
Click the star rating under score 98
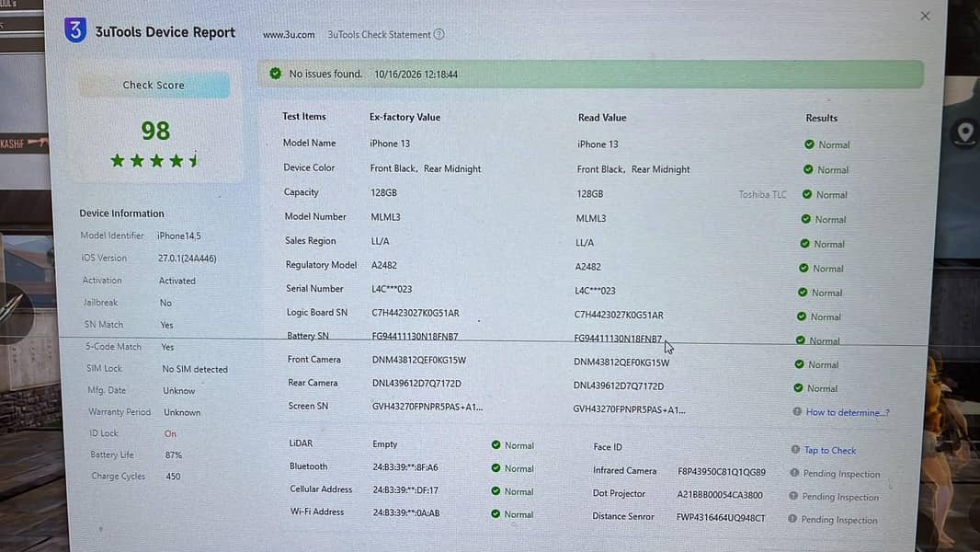click(155, 161)
